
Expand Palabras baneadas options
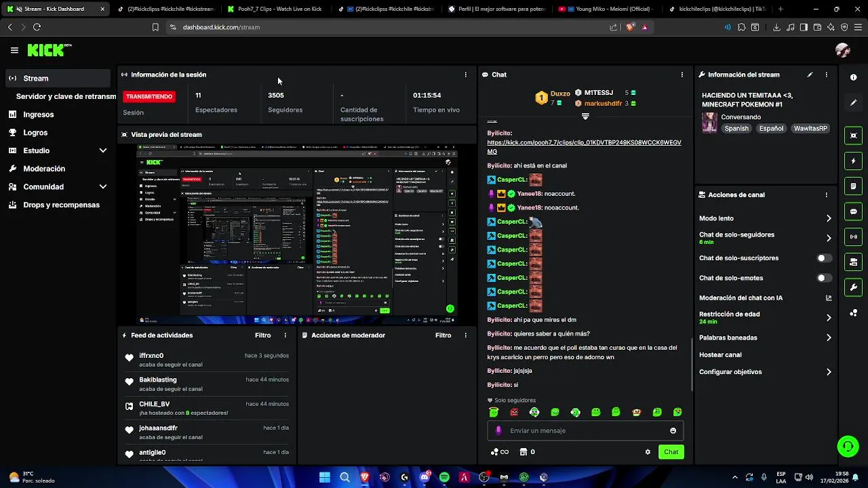point(829,338)
